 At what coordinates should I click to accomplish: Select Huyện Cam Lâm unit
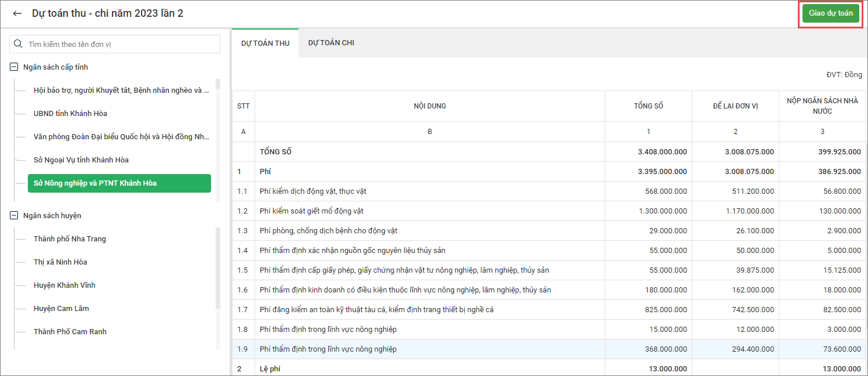[x=61, y=309]
